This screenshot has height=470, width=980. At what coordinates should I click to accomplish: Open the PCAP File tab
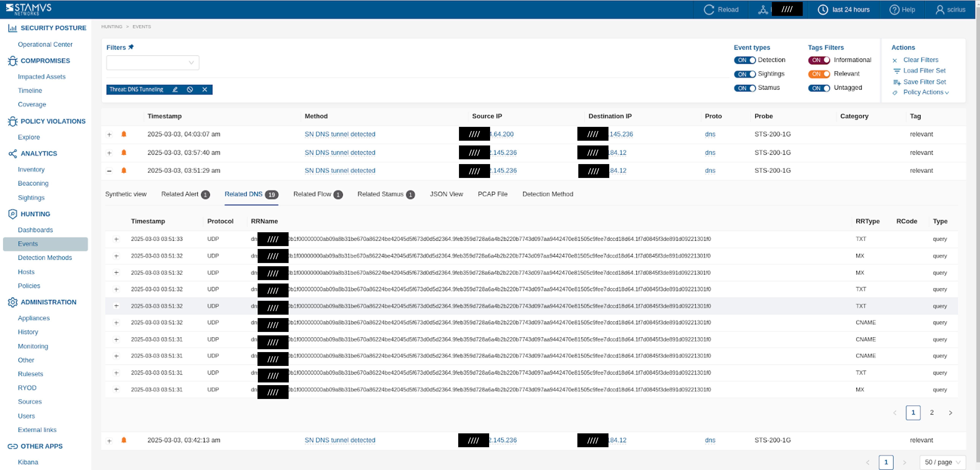(492, 194)
